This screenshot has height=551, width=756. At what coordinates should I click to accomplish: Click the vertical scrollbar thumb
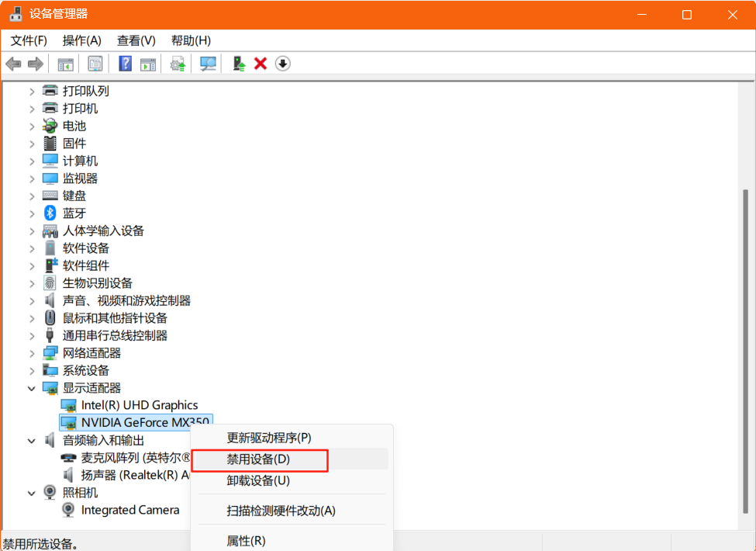point(746,352)
